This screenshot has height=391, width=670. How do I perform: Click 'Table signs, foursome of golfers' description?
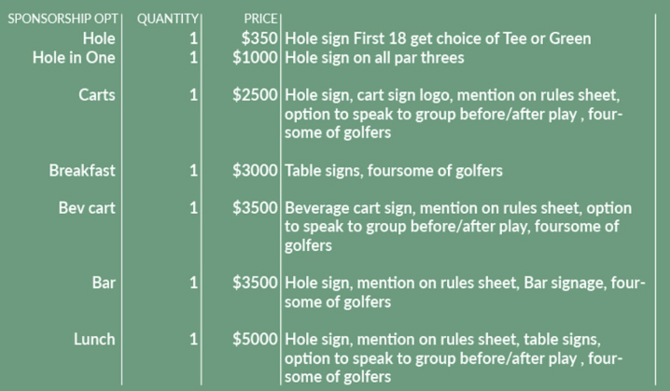coord(394,171)
